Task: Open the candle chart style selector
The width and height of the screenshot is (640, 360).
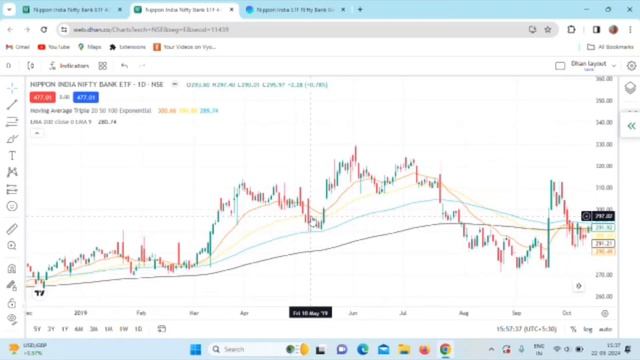Action: pos(31,66)
